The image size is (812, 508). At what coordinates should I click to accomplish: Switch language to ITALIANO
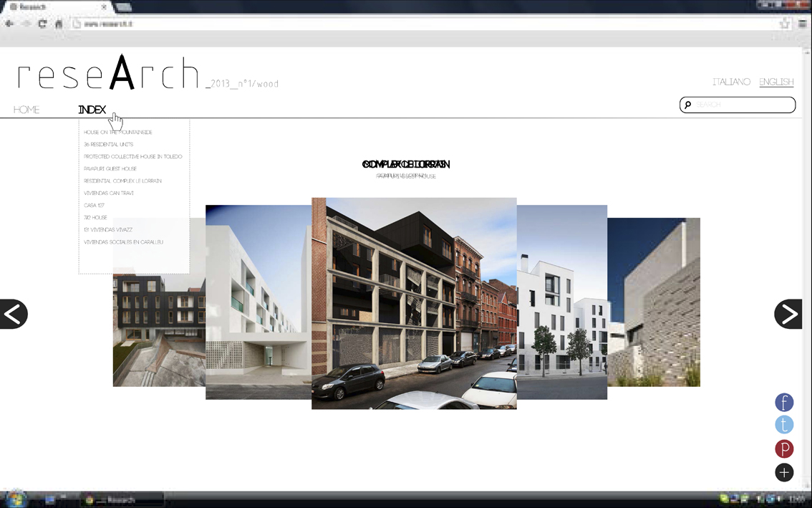point(731,82)
